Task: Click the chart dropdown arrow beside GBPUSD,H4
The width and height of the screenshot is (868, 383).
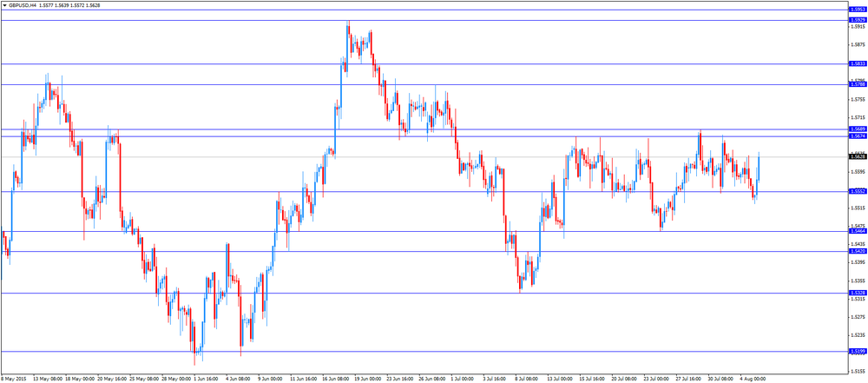Action: [4, 4]
